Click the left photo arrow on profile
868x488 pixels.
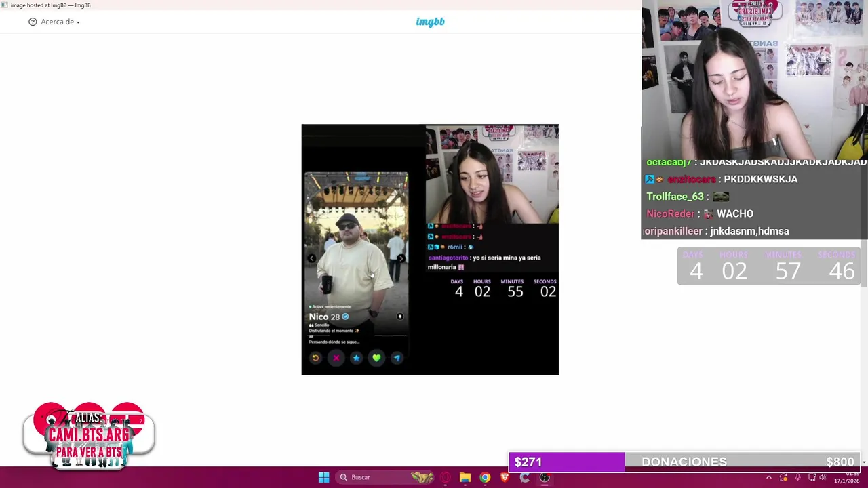pos(311,258)
